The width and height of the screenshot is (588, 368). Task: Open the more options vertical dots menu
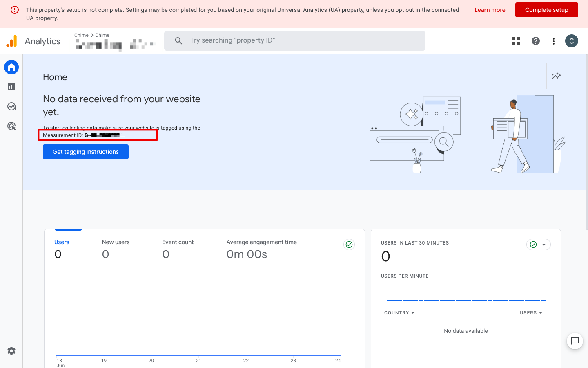pos(554,41)
